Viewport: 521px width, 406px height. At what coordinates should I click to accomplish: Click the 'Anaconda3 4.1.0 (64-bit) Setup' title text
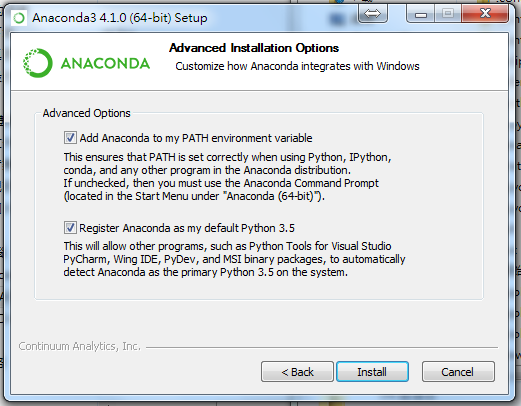[x=120, y=18]
